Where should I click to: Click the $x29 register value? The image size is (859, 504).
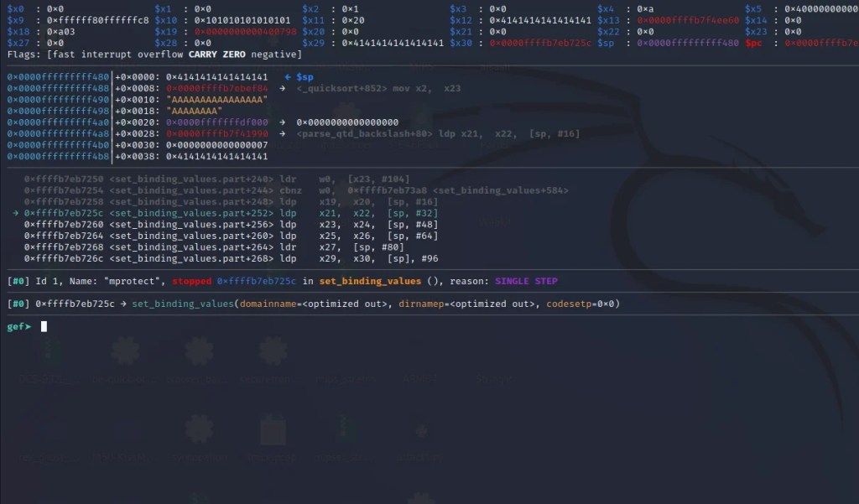click(393, 44)
